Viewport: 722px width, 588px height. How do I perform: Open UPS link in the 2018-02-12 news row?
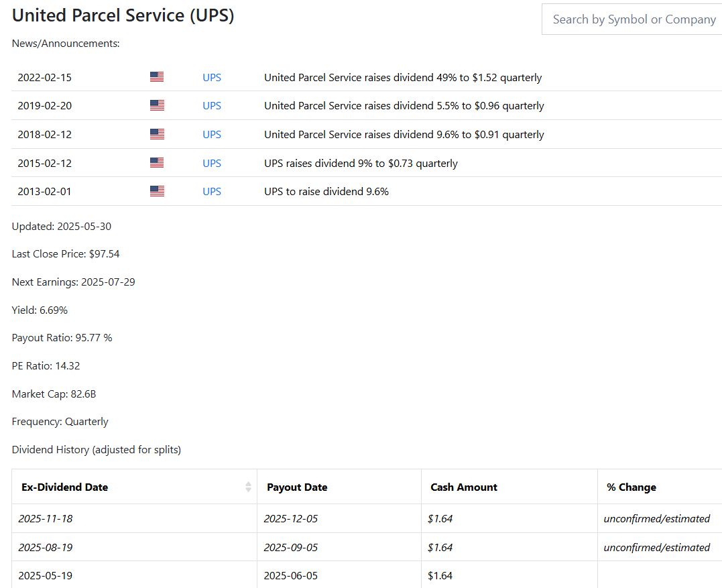pyautogui.click(x=212, y=135)
